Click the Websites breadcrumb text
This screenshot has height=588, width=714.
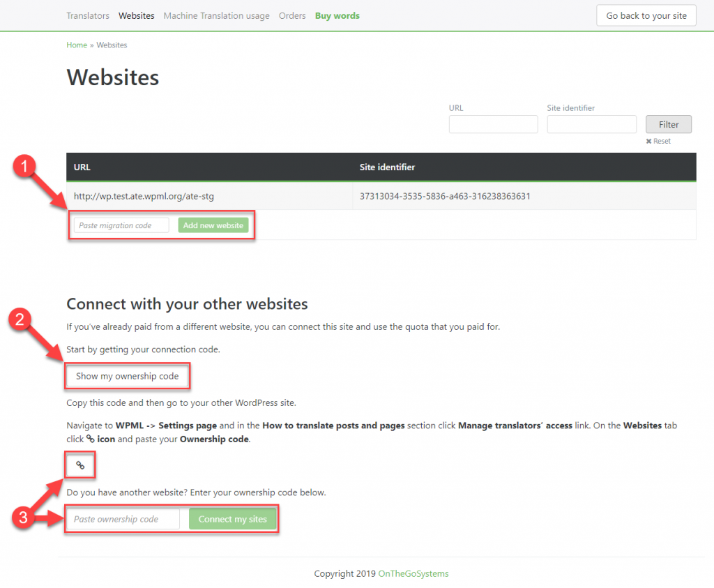tap(112, 45)
